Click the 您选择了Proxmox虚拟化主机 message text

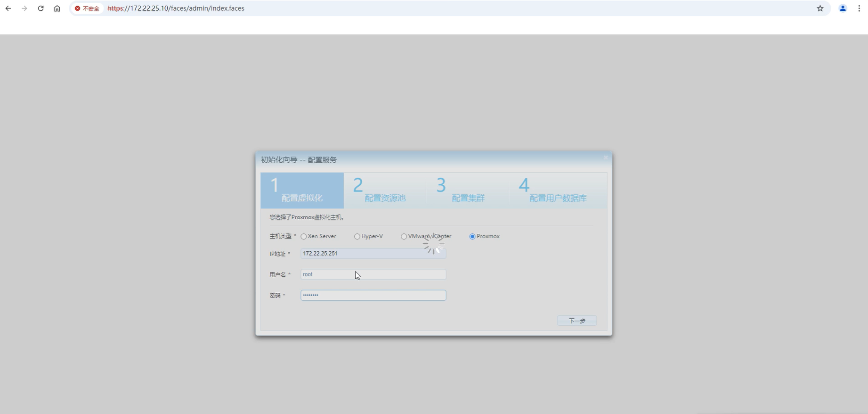point(307,217)
